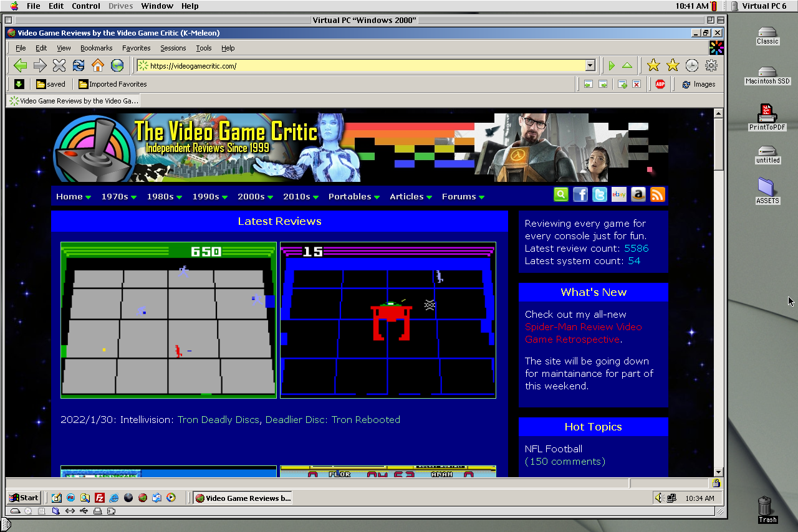Stop page loading with the X icon
The width and height of the screenshot is (798, 532).
59,65
